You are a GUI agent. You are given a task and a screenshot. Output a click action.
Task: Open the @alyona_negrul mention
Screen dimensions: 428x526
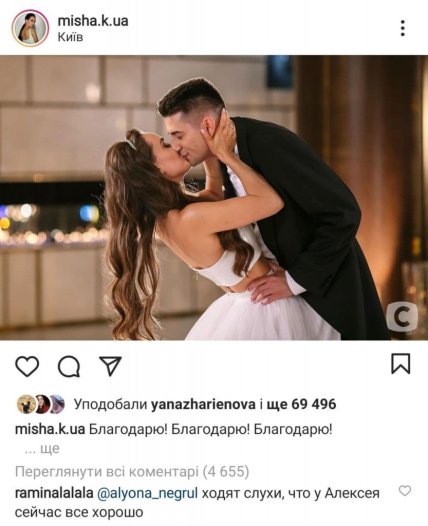147,493
